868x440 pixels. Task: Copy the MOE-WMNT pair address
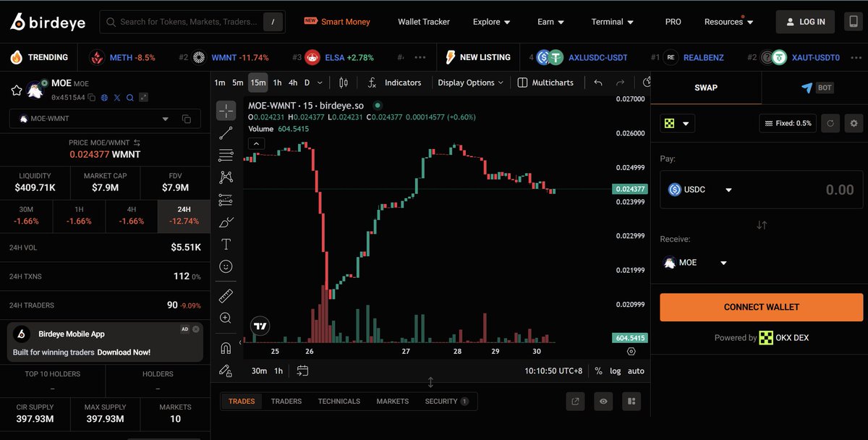click(x=187, y=119)
